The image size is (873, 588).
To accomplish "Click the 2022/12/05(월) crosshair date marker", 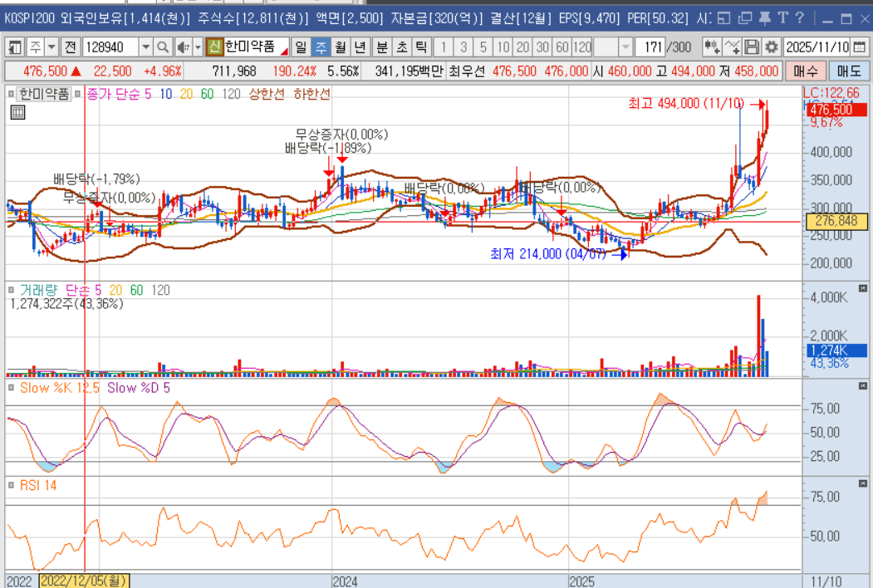I will (84, 581).
